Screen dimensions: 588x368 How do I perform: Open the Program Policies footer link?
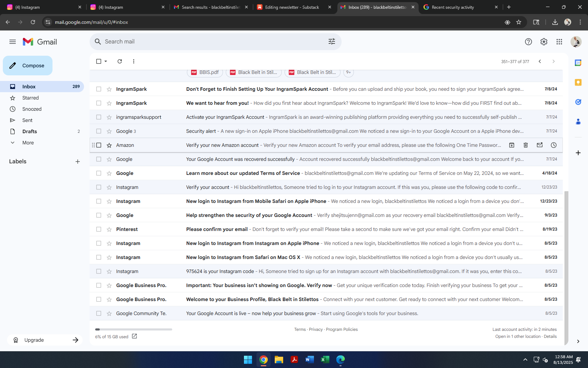click(342, 329)
